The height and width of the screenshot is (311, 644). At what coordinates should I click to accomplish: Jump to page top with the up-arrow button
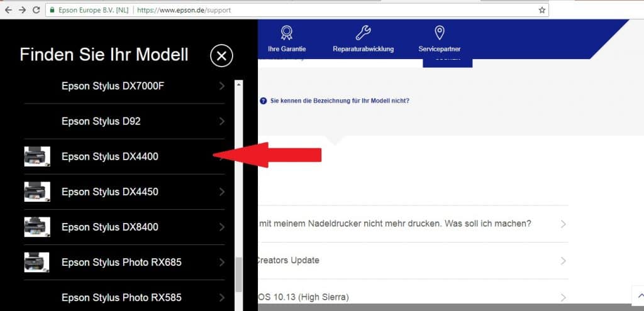click(x=639, y=295)
